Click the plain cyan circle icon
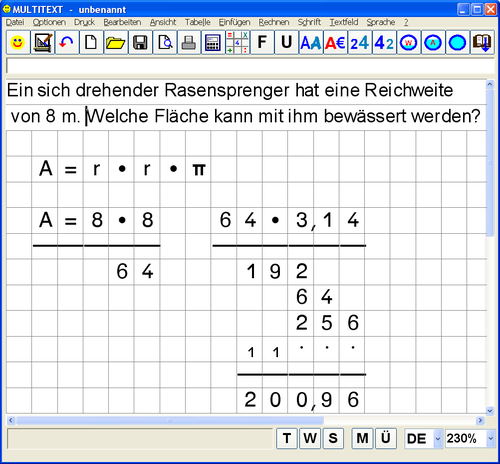500x464 pixels. click(x=457, y=42)
